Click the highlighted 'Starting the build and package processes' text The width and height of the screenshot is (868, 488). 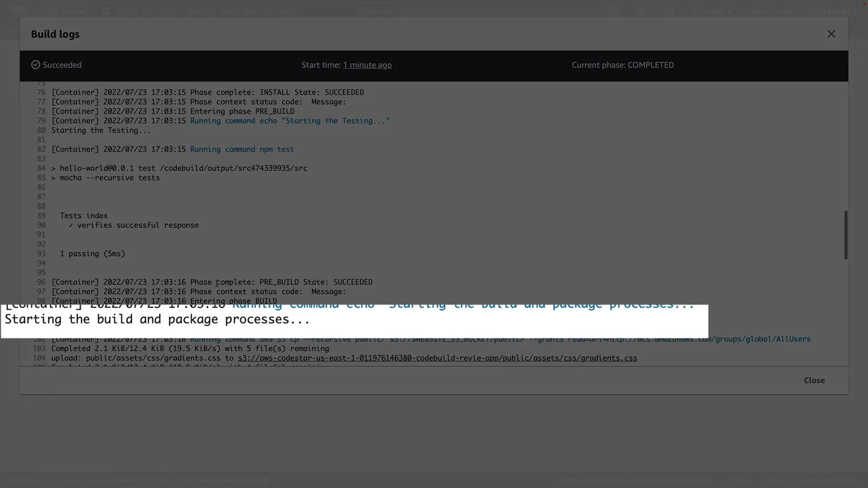pyautogui.click(x=157, y=319)
